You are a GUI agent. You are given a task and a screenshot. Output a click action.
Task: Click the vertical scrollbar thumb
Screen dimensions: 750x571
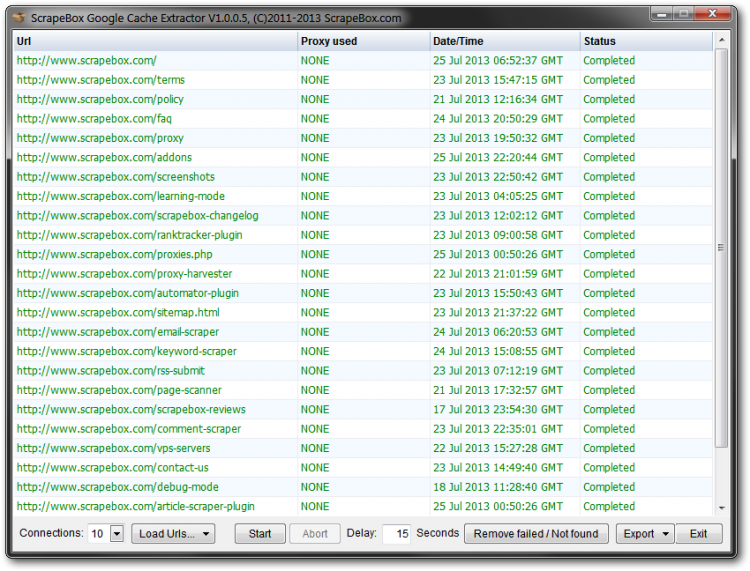[721, 248]
